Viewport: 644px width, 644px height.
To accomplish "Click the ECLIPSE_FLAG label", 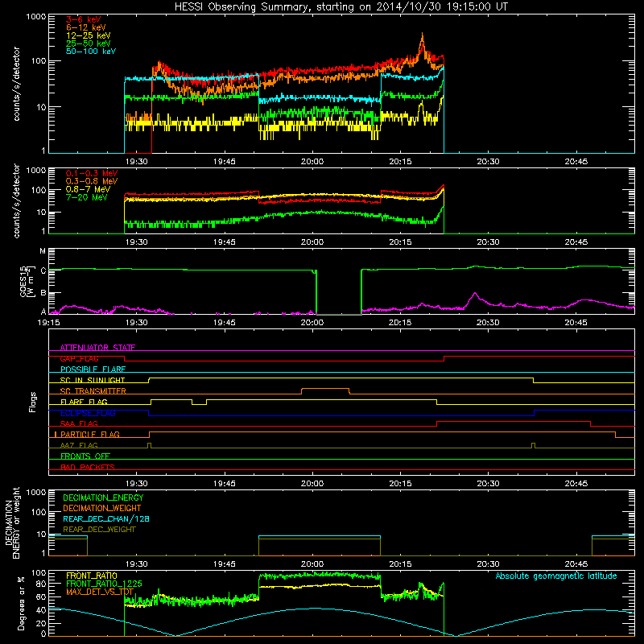I will tap(88, 413).
